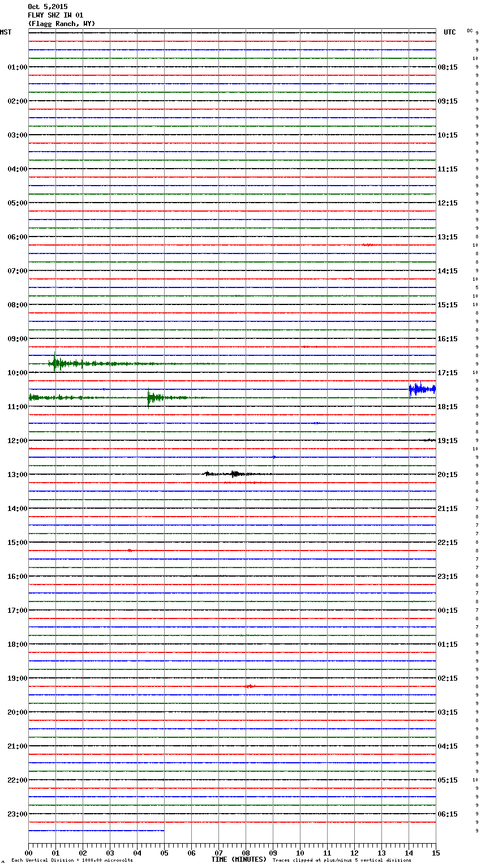Click the '06:00' MST hour label
The width and height of the screenshot is (481, 868).
[x=18, y=237]
